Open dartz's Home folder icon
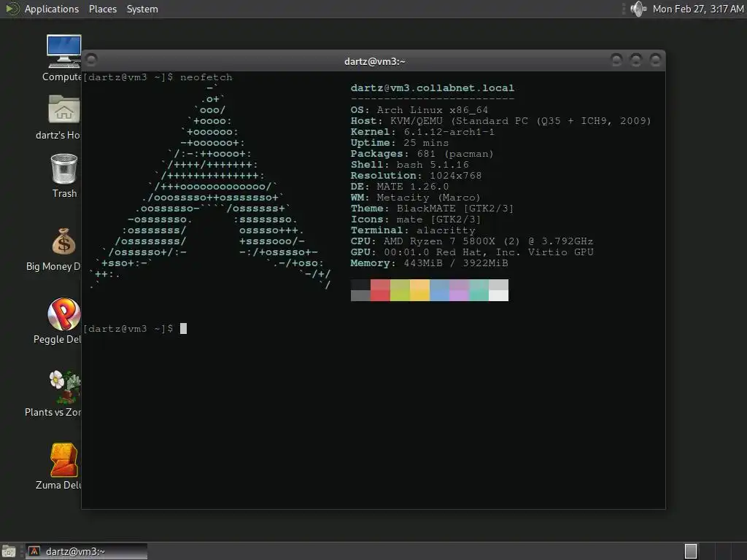The image size is (747, 560). coord(64,109)
